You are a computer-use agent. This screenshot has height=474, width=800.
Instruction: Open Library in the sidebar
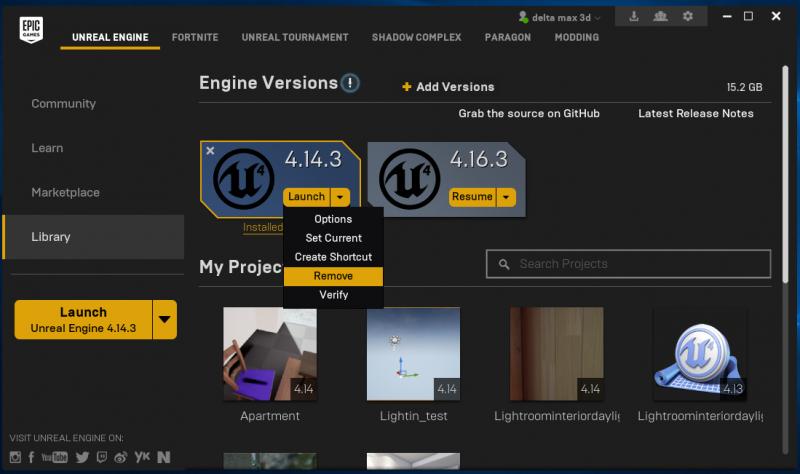[x=93, y=237]
